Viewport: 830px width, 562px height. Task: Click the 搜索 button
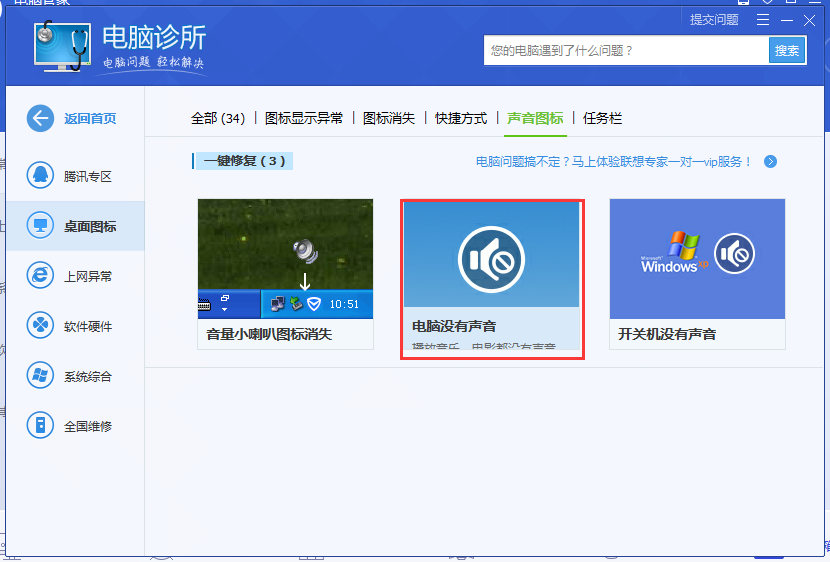pyautogui.click(x=787, y=50)
